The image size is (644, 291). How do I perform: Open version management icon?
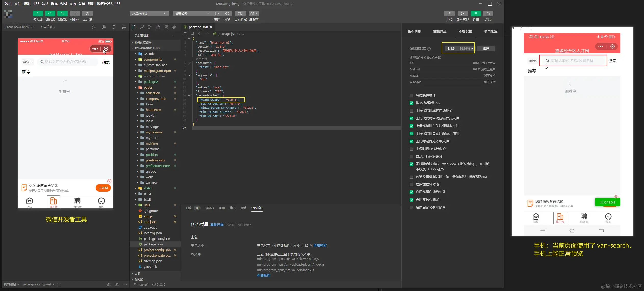(x=462, y=13)
